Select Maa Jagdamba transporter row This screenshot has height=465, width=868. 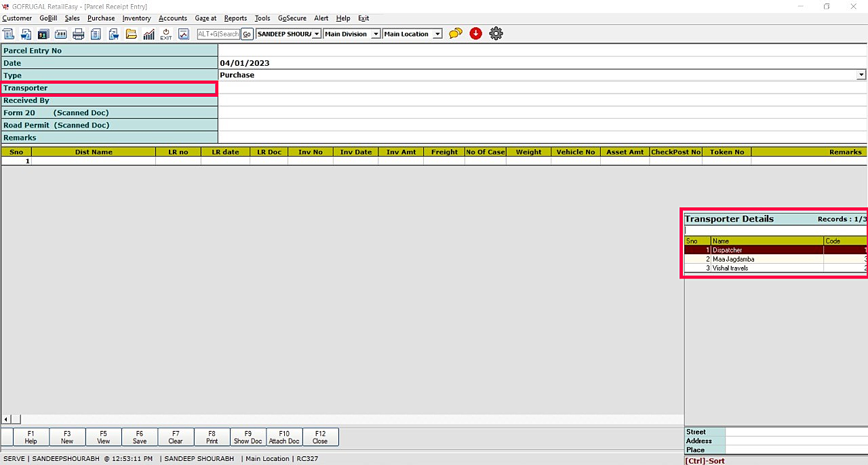click(x=776, y=259)
